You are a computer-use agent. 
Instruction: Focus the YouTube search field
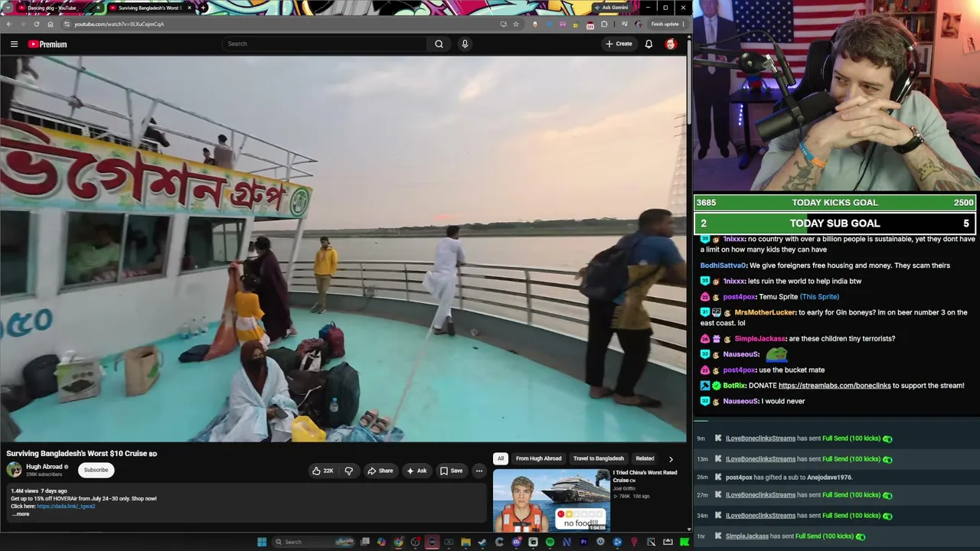tap(325, 44)
